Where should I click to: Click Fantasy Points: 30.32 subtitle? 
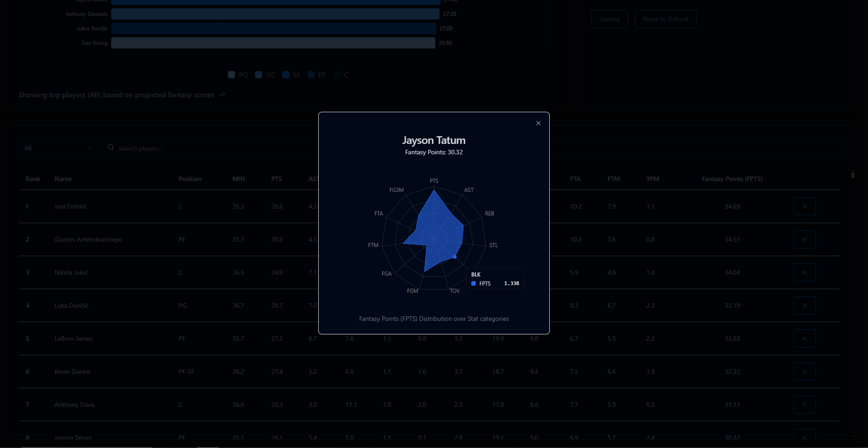point(434,153)
